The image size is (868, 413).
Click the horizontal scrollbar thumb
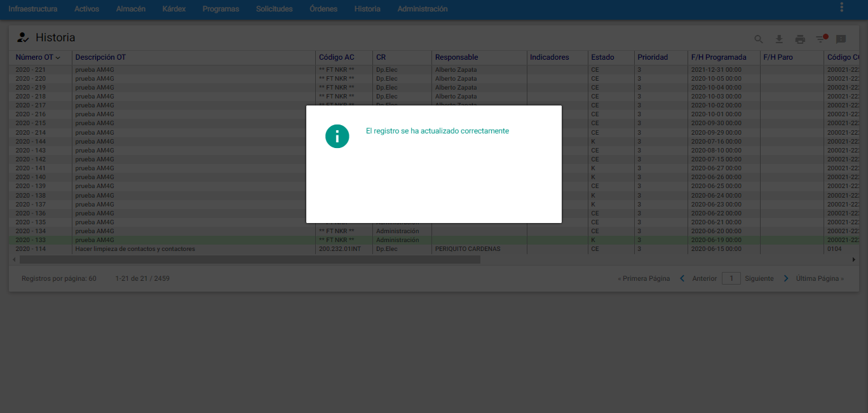point(250,259)
